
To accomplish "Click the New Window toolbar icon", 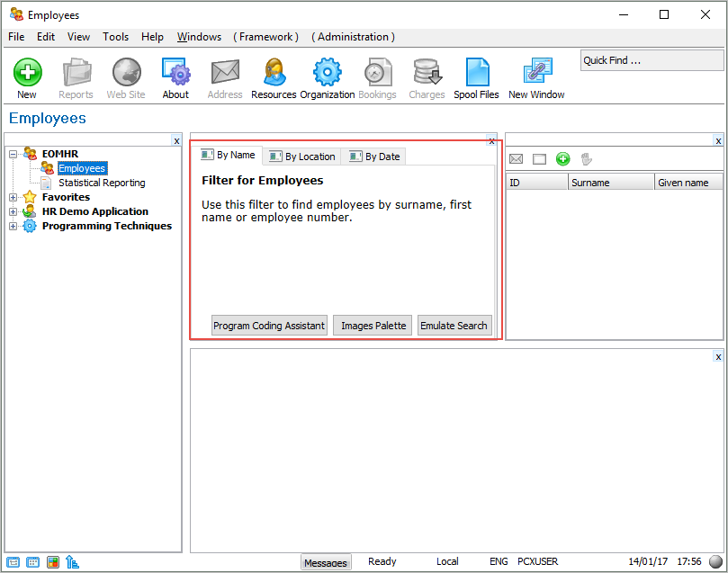I will coord(536,72).
